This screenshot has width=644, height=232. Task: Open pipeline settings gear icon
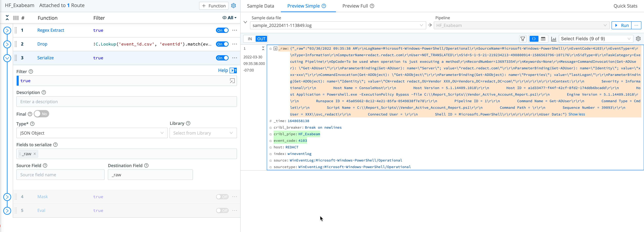click(234, 6)
